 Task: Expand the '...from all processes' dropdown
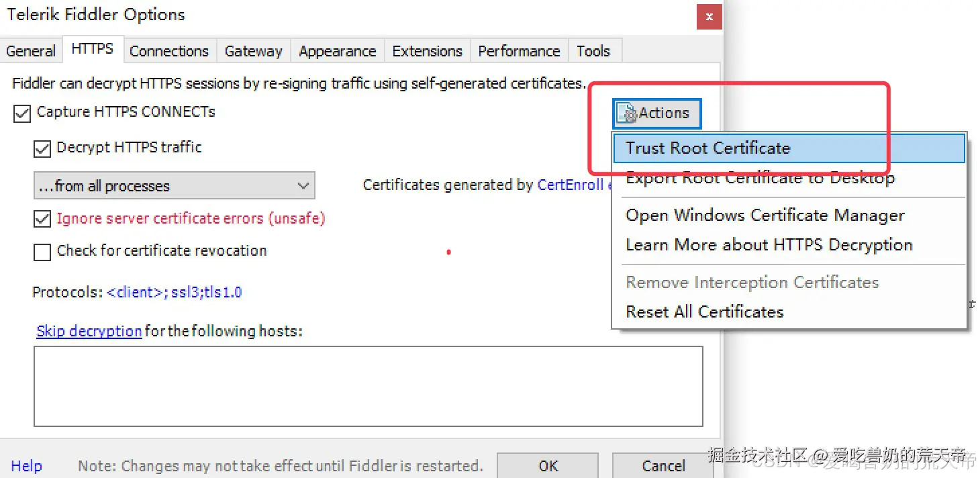coord(174,186)
